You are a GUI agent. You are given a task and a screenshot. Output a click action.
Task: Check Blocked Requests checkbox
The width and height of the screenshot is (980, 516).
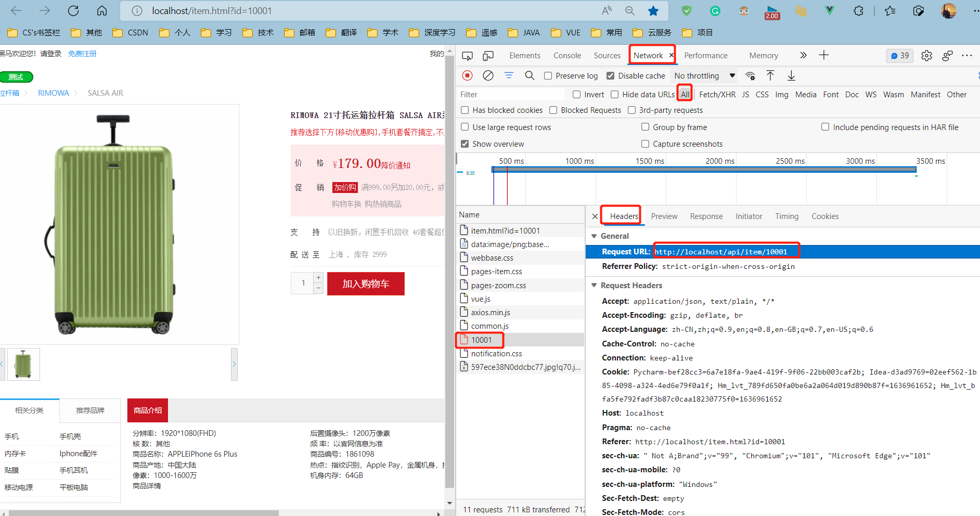[x=553, y=110]
